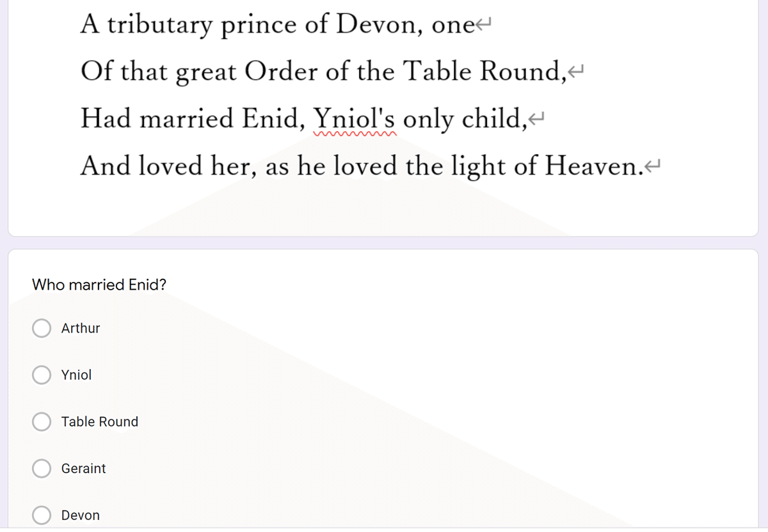Click the word Heaven in the last poem line
The height and width of the screenshot is (532, 768).
(x=593, y=166)
